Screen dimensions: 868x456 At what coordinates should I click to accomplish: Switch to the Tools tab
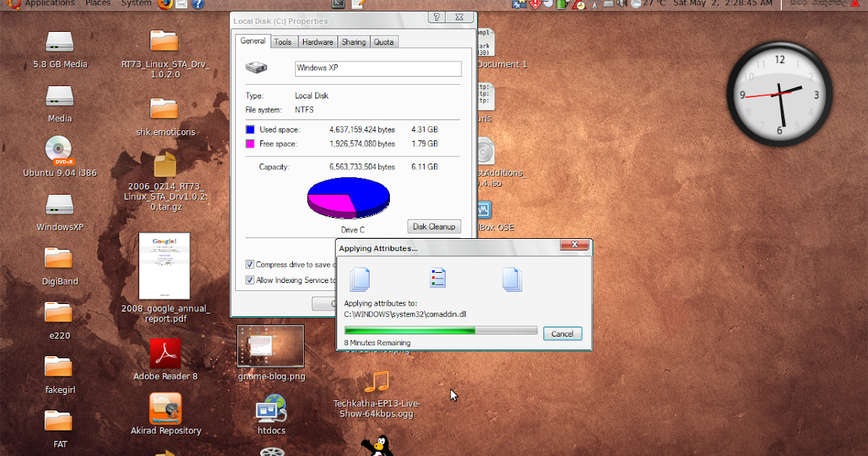pyautogui.click(x=284, y=41)
